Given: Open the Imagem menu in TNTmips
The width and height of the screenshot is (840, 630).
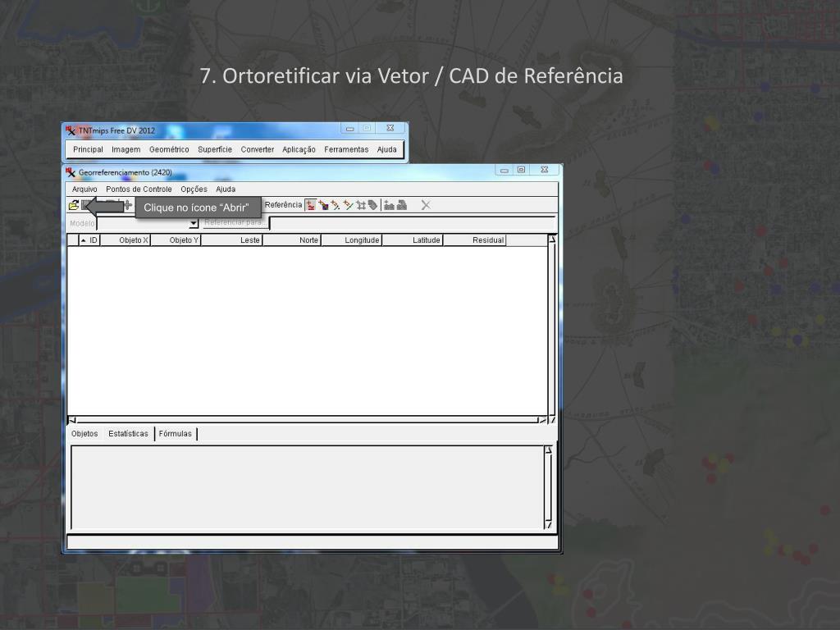Looking at the screenshot, I should (126, 149).
